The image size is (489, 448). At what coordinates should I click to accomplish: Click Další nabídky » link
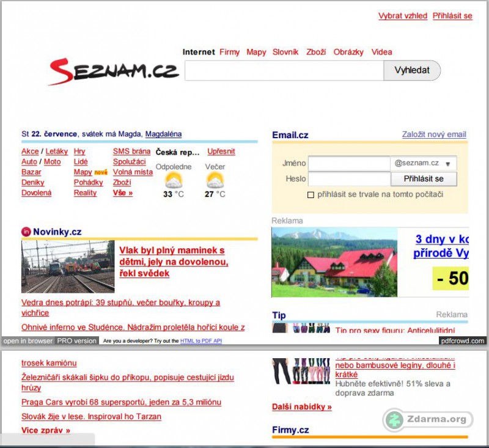coord(301,407)
